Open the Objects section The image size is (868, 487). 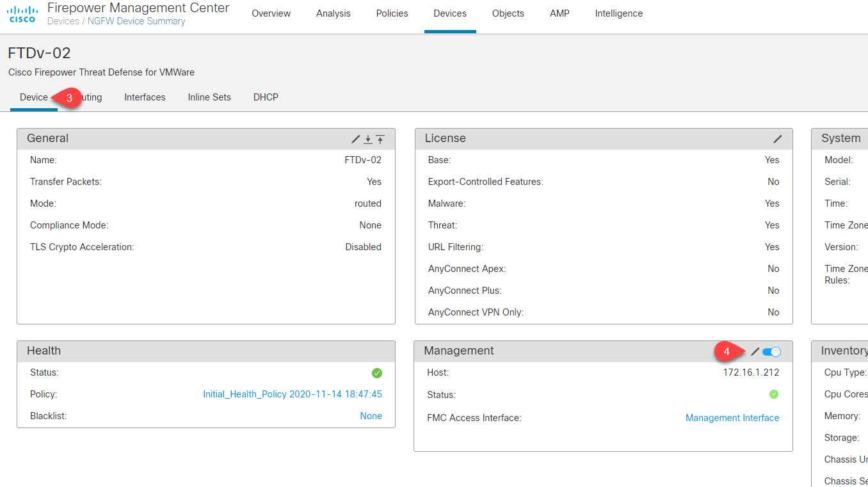point(508,13)
